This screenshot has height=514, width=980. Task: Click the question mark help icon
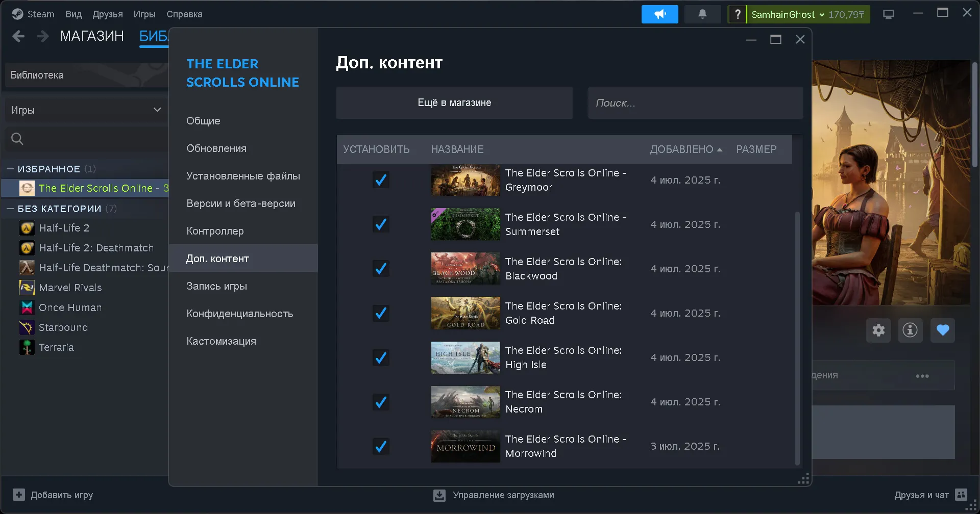737,14
